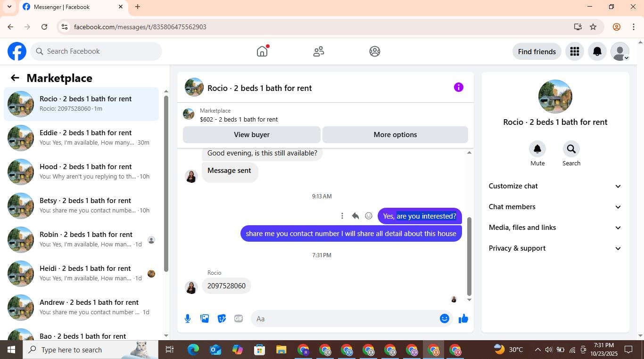The width and height of the screenshot is (644, 359).
Task: Mute this chat with the bell icon
Action: click(x=537, y=149)
